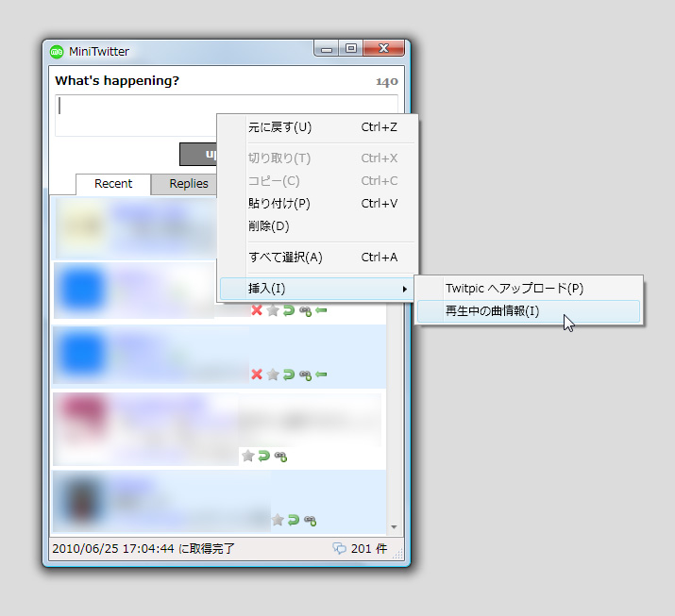Viewport: 675px width, 616px height.
Task: Switch to the Replies tab
Action: [x=184, y=184]
